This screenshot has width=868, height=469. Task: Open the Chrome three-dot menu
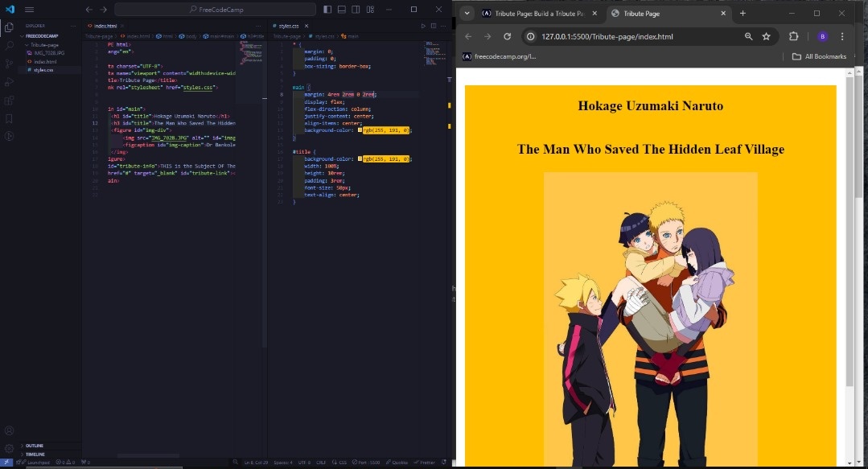tap(842, 36)
